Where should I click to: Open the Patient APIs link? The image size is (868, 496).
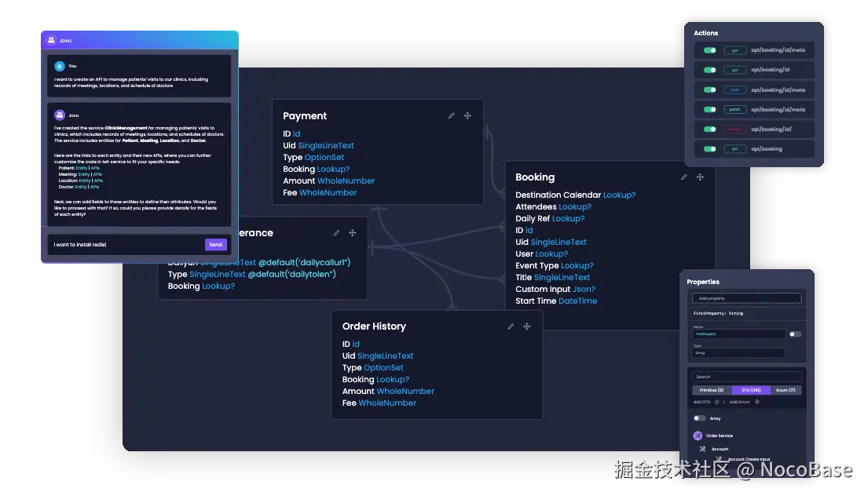[95, 168]
